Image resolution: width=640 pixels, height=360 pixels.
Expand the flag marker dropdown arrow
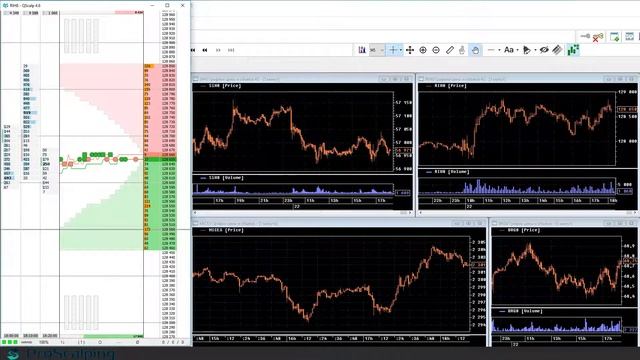pyautogui.click(x=535, y=50)
